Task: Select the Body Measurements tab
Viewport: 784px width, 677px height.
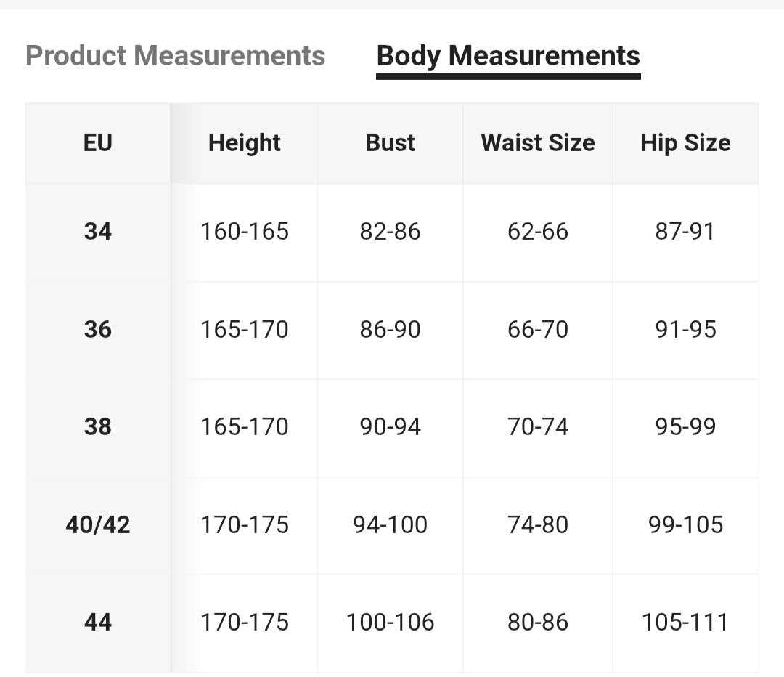Action: coord(508,56)
